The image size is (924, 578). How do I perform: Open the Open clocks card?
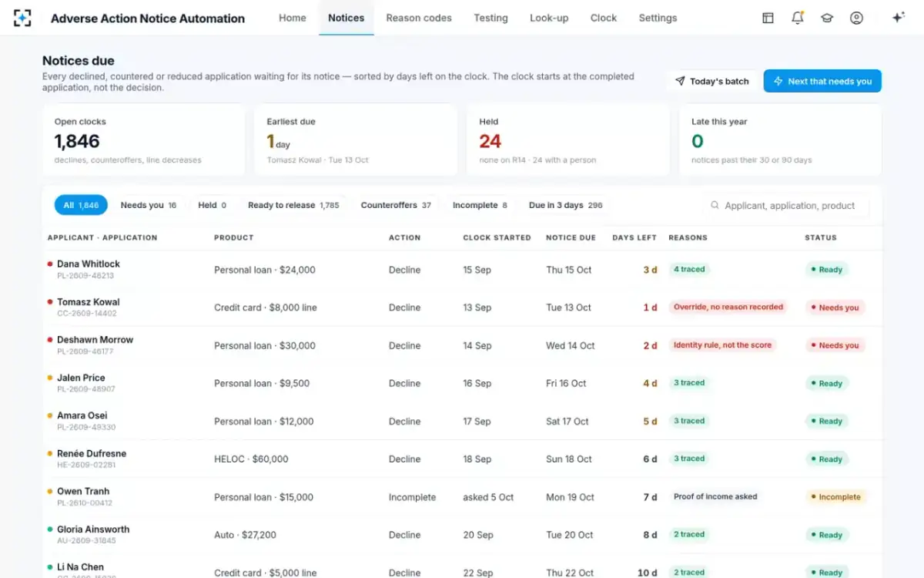(144, 140)
